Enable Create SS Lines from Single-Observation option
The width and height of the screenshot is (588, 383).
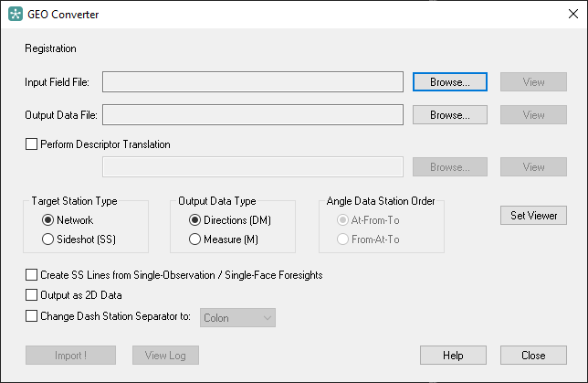pos(31,275)
